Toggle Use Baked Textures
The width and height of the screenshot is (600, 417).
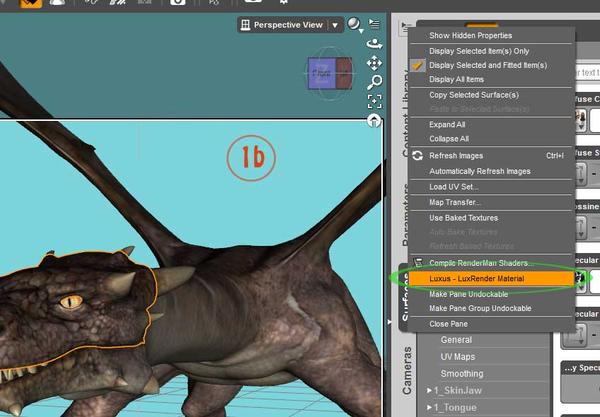point(463,218)
